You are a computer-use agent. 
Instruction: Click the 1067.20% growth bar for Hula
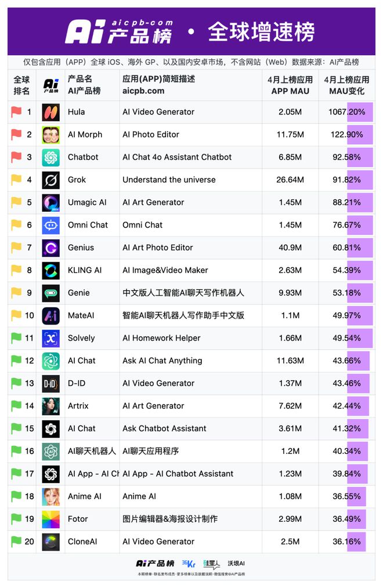pyautogui.click(x=360, y=112)
